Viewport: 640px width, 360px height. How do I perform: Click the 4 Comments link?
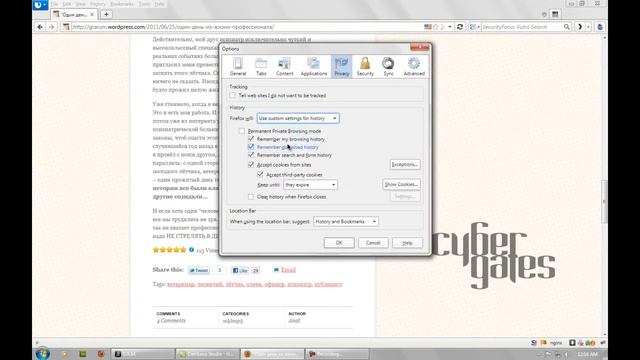click(x=171, y=321)
